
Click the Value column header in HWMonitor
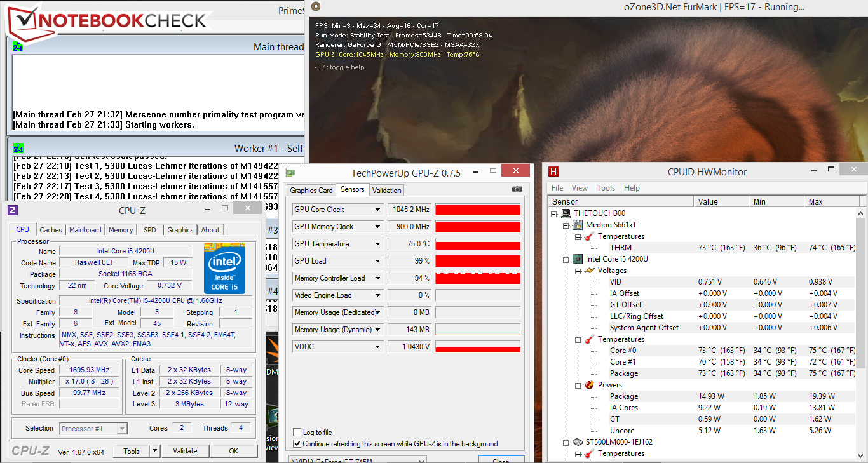(x=721, y=202)
